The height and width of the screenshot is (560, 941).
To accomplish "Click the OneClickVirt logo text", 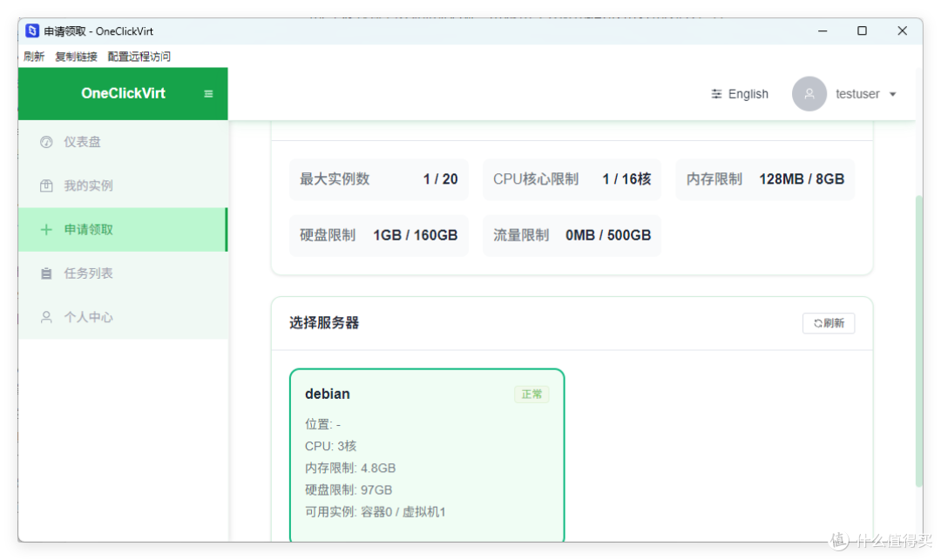I will [123, 93].
